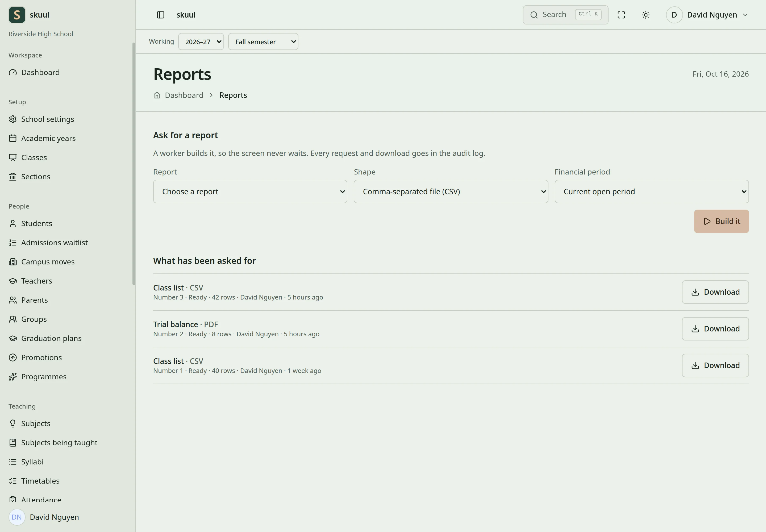Click the Timetables checklist icon

pos(13,481)
